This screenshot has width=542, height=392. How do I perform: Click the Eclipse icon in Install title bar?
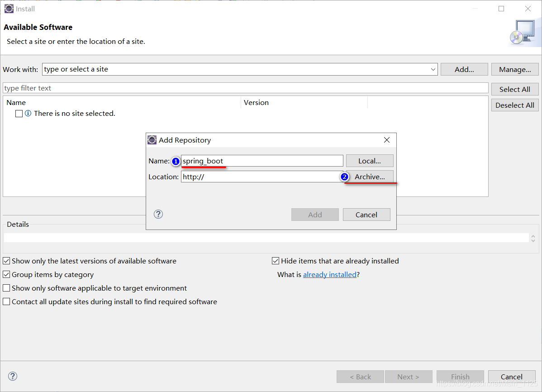pyautogui.click(x=9, y=9)
